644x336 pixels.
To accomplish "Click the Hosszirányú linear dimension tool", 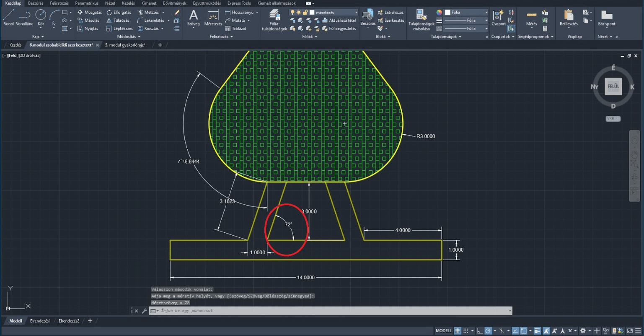I will (239, 13).
